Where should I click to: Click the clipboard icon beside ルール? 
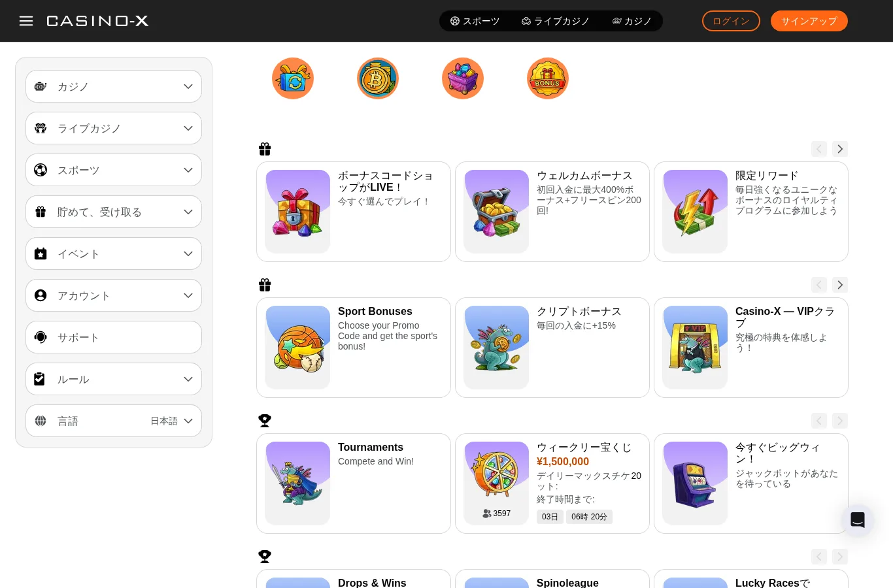tap(39, 379)
